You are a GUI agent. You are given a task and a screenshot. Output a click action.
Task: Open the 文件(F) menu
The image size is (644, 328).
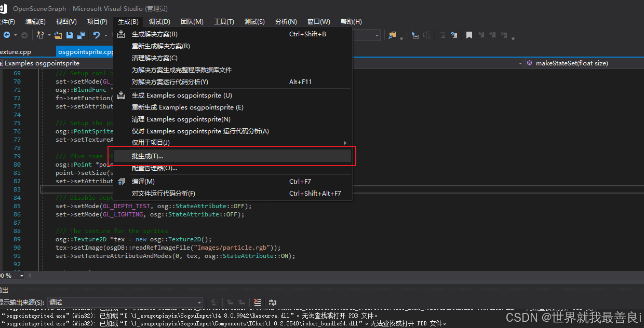(x=7, y=22)
